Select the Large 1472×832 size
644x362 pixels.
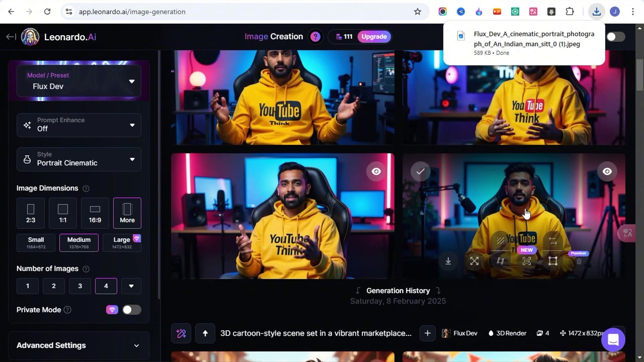click(122, 243)
